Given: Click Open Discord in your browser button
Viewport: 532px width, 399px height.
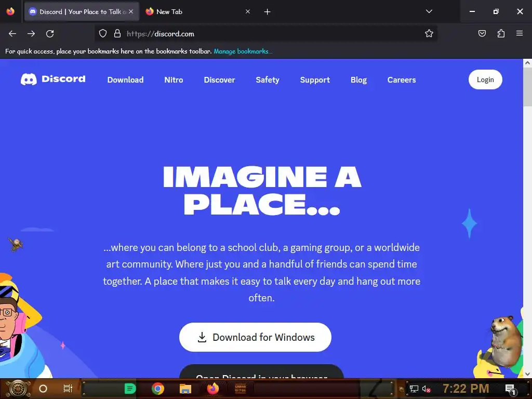Looking at the screenshot, I should (261, 372).
